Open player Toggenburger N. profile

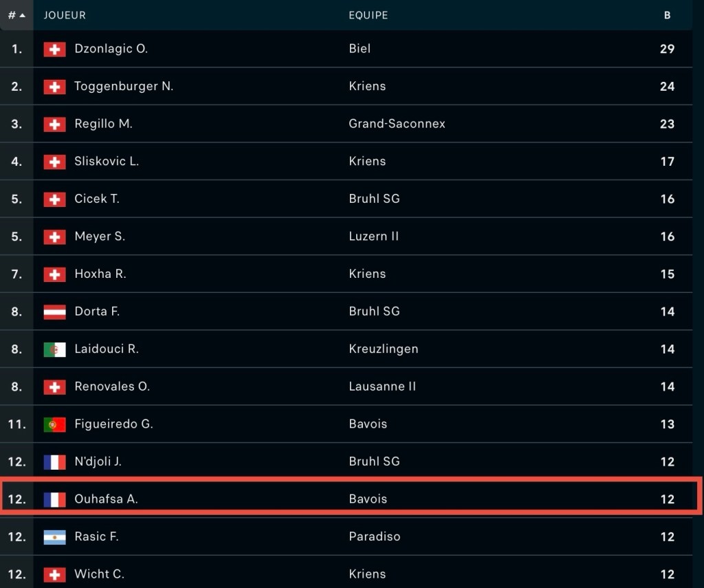124,86
